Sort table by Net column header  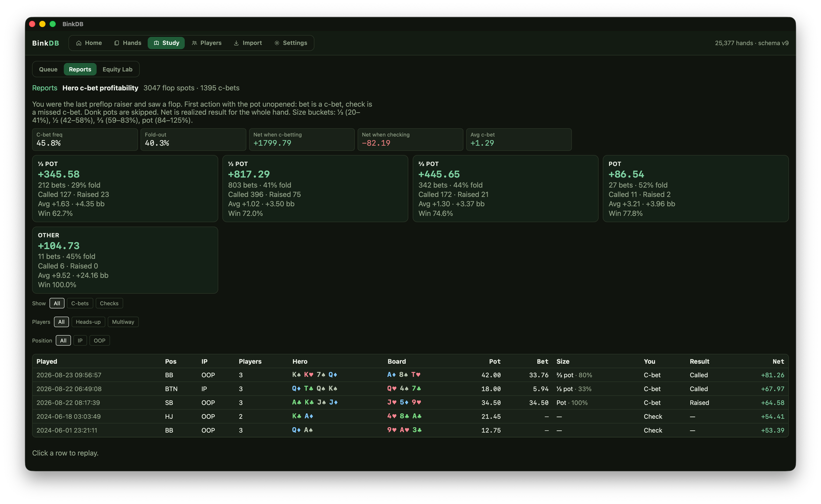778,361
